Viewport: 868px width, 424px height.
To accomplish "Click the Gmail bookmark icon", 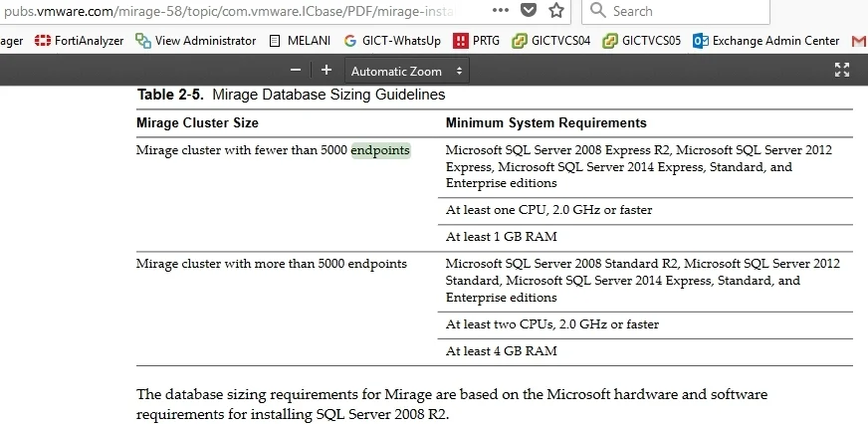I will 859,41.
